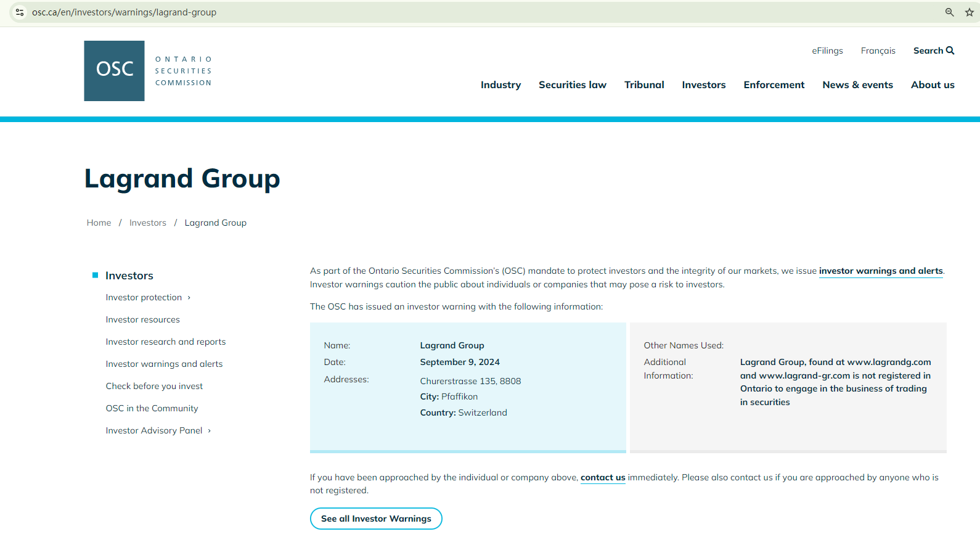
Task: Open Investor protection in sidebar
Action: [144, 297]
